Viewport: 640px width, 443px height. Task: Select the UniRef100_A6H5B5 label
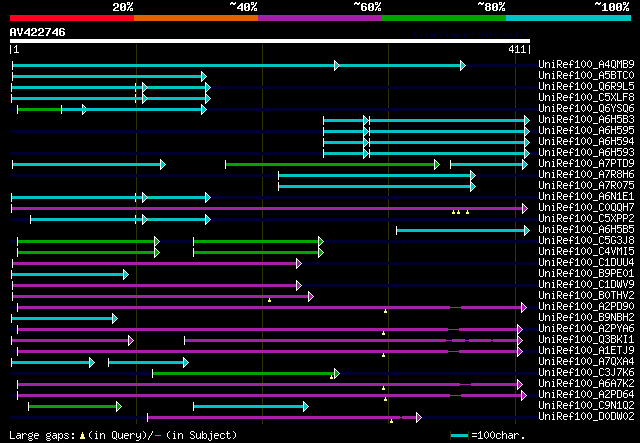coord(586,230)
